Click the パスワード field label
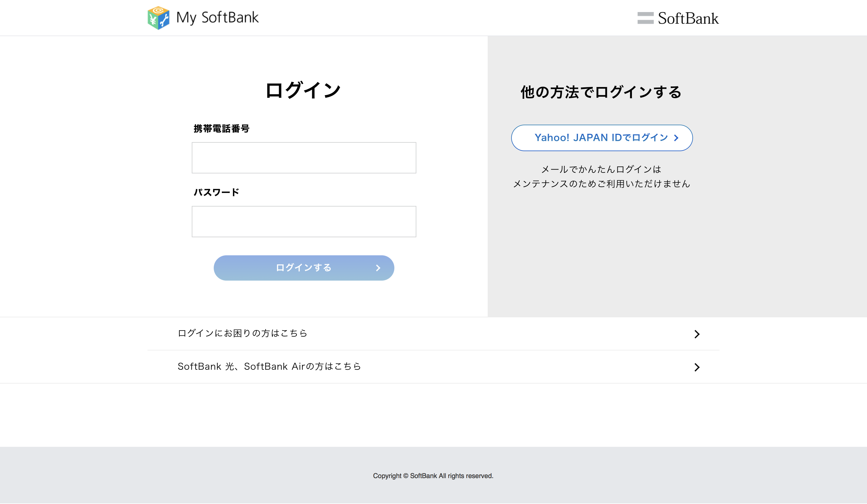Viewport: 867px width, 504px height. 216,192
